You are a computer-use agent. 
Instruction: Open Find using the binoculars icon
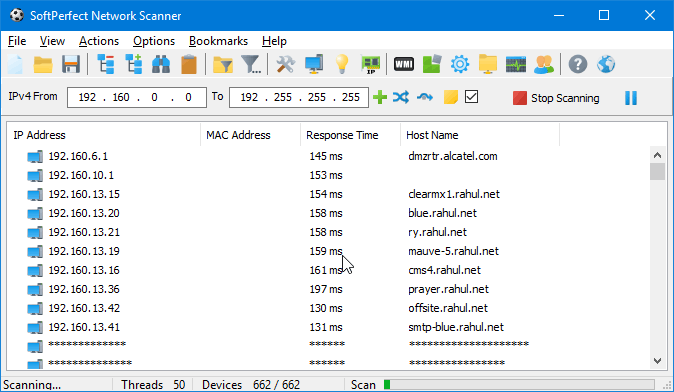[x=161, y=65]
